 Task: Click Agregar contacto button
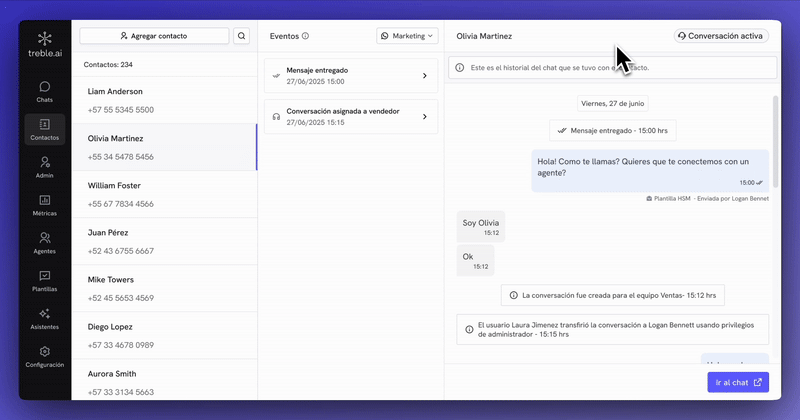coord(154,36)
